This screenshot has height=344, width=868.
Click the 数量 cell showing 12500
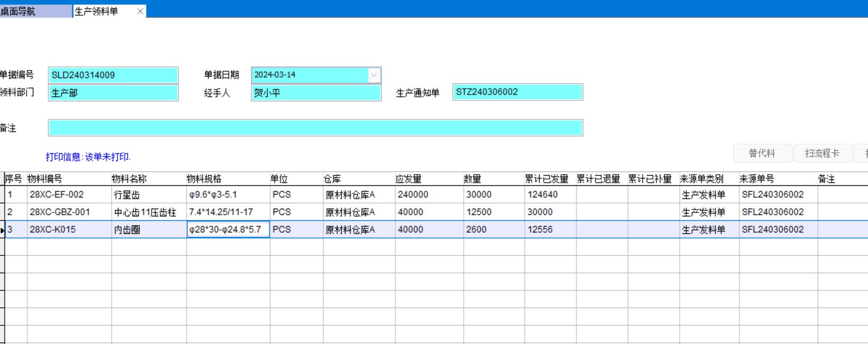pyautogui.click(x=479, y=212)
